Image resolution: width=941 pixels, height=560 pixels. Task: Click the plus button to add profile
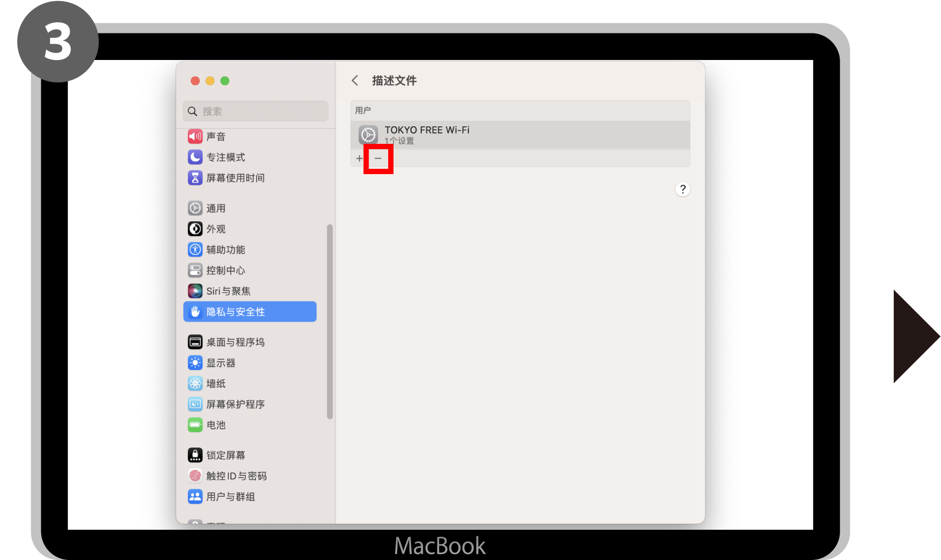pyautogui.click(x=360, y=158)
